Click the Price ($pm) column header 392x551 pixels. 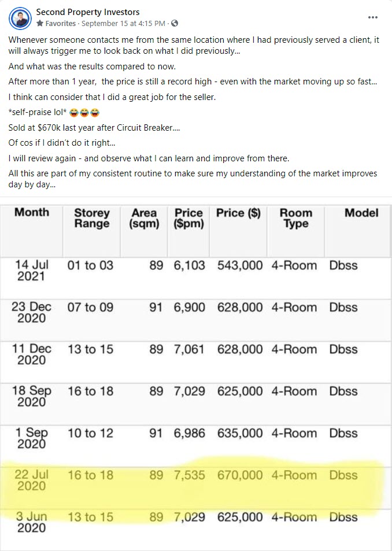(188, 218)
